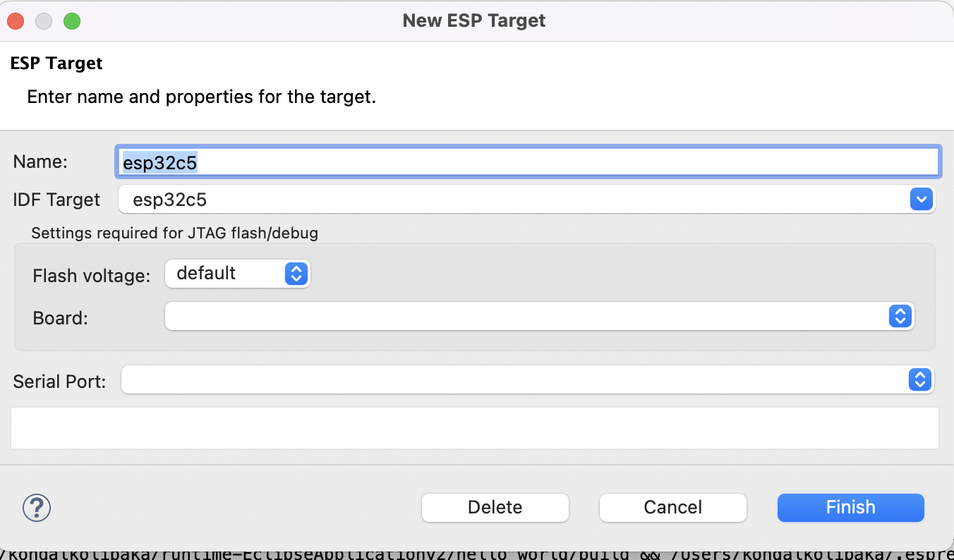The height and width of the screenshot is (560, 954).
Task: Click the help question mark icon
Action: click(37, 507)
